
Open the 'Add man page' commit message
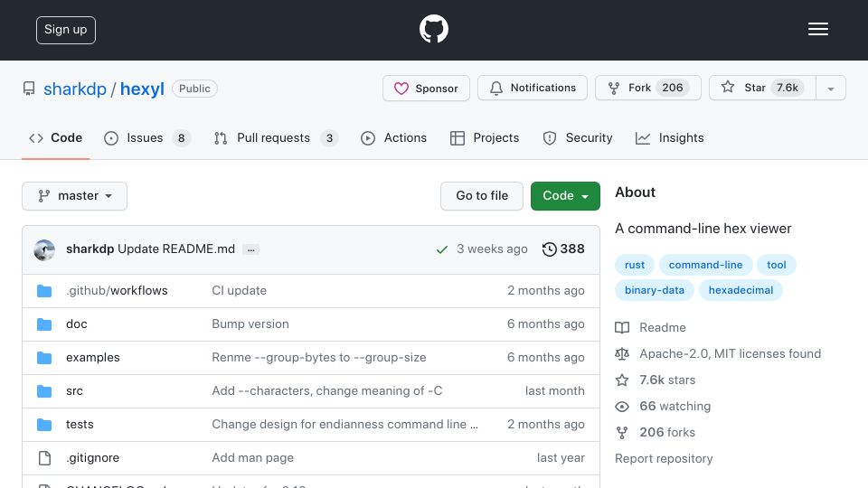252,457
